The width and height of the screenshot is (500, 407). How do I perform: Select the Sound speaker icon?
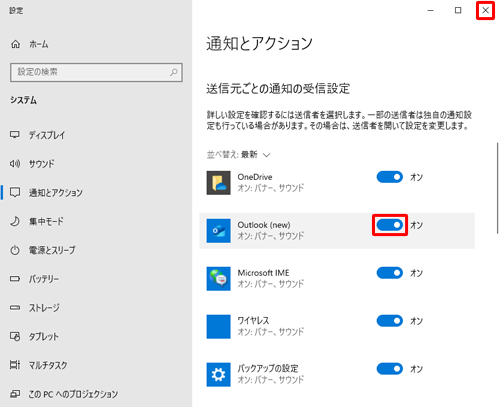click(x=15, y=164)
